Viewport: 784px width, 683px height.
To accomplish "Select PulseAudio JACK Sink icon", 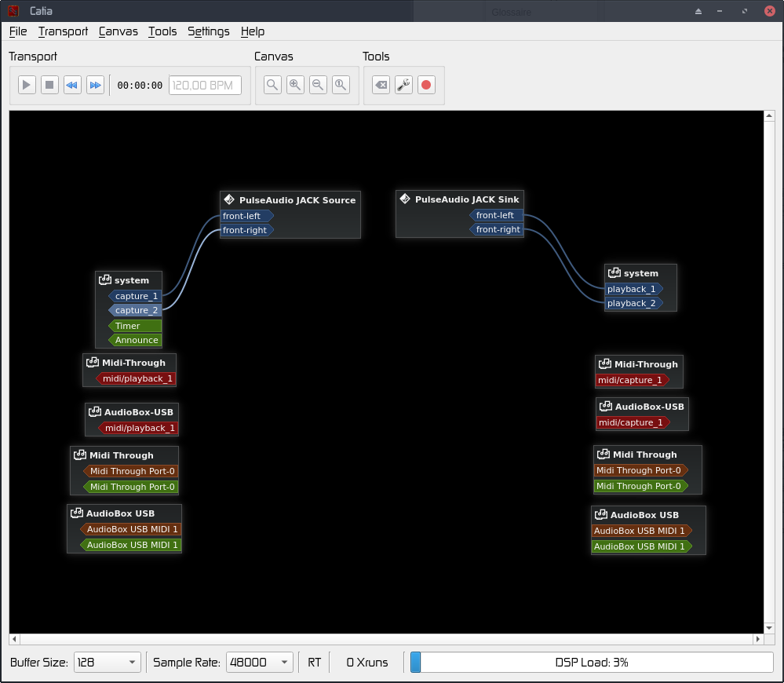I will [x=405, y=199].
